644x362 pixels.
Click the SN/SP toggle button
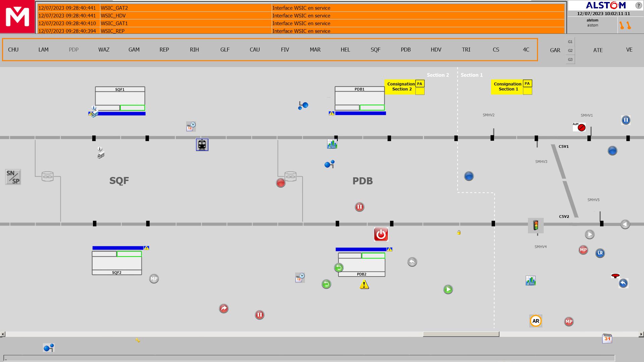13,176
